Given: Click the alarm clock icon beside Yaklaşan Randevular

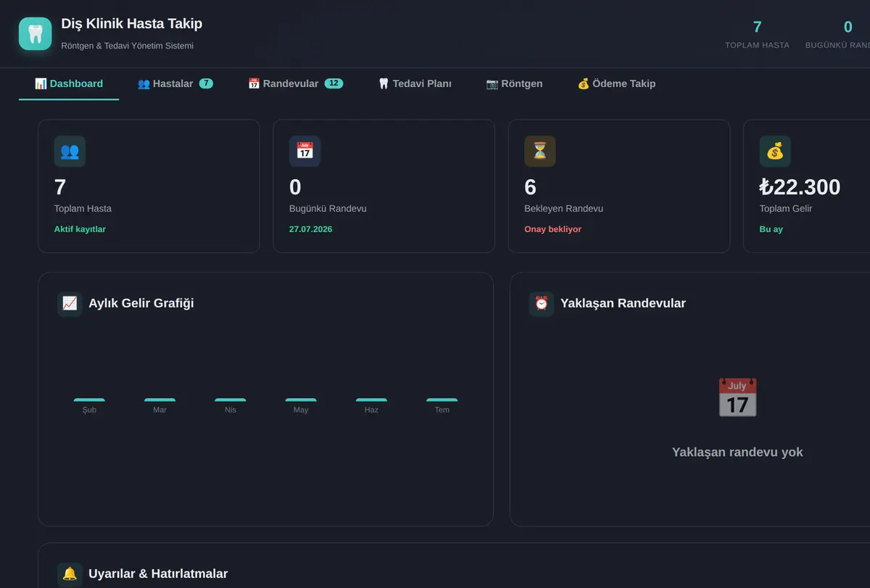Looking at the screenshot, I should [542, 304].
